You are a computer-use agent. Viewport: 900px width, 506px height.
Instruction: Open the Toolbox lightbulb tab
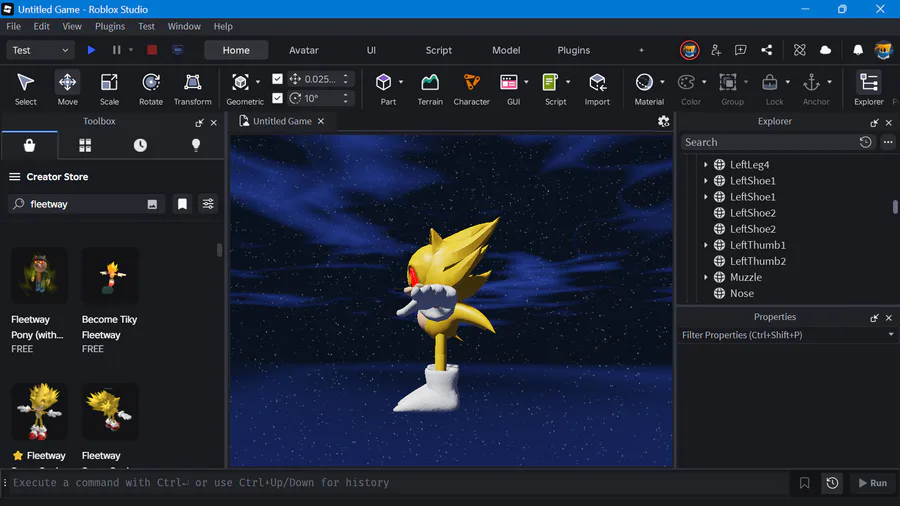(x=196, y=145)
